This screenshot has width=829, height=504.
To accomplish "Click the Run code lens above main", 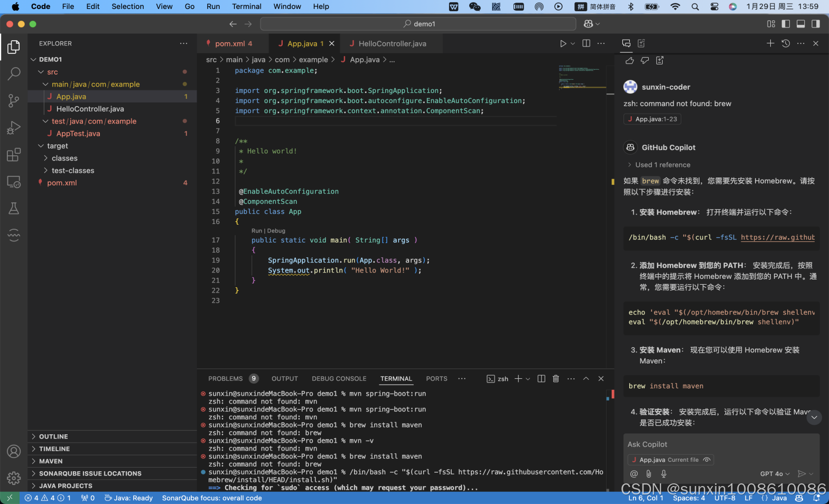I will pyautogui.click(x=256, y=231).
